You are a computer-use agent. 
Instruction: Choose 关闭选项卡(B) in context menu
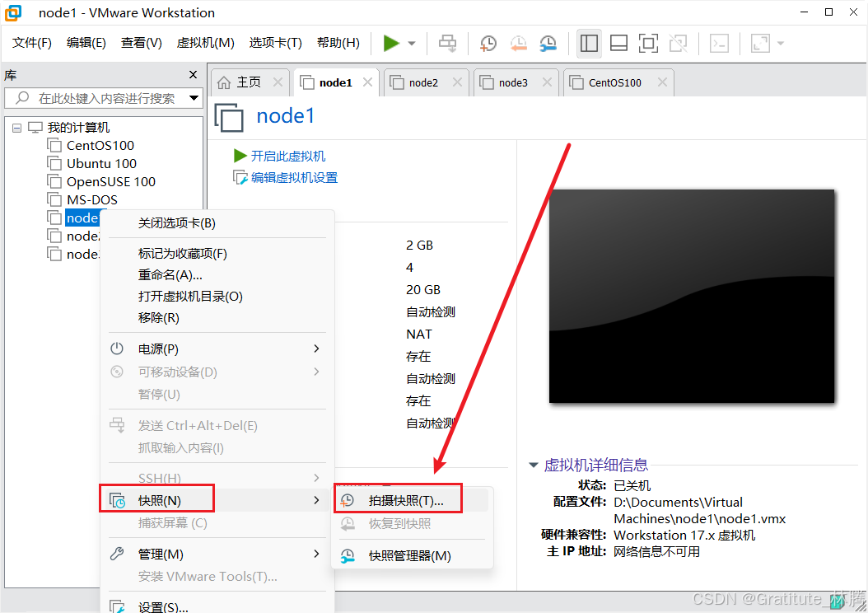(x=218, y=223)
